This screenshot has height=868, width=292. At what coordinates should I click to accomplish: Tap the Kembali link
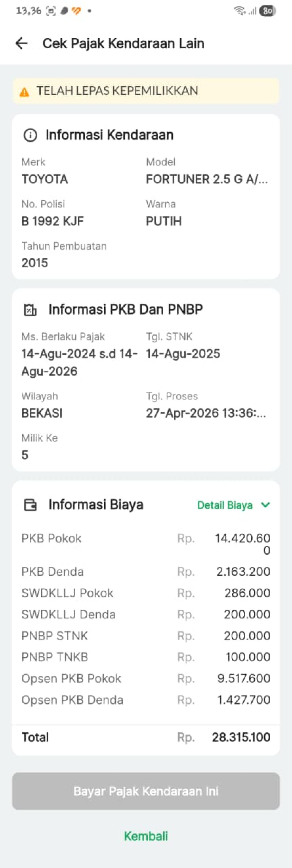point(146,836)
